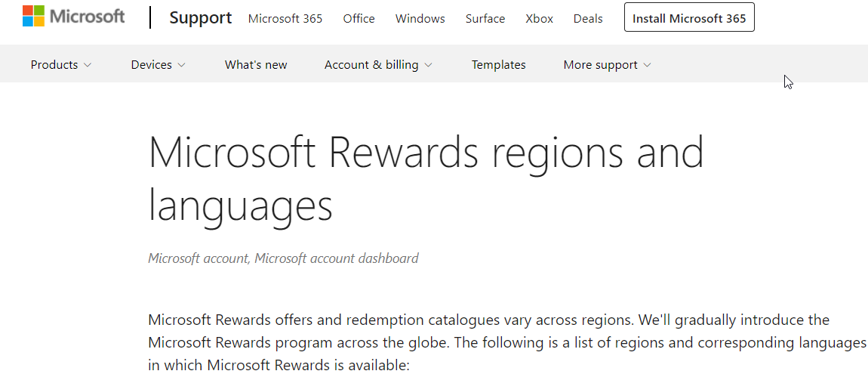Go to the Support home link
This screenshot has width=868, height=374.
pyautogui.click(x=200, y=17)
